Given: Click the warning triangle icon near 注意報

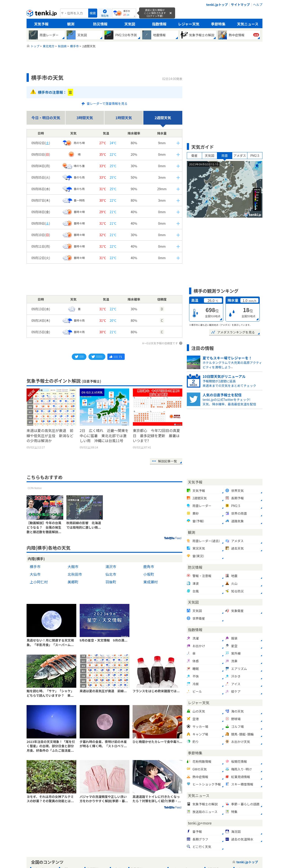Looking at the screenshot, I should (33, 92).
